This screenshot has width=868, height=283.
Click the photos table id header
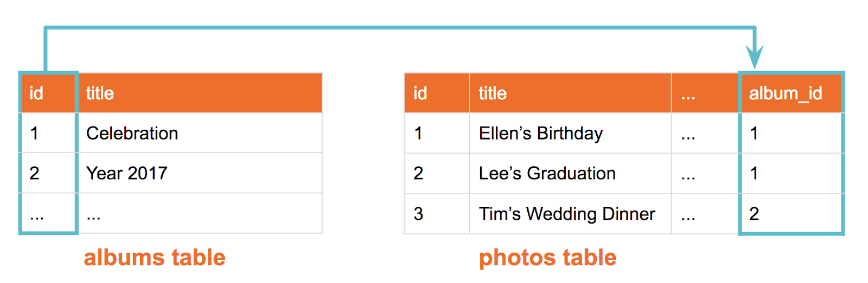tap(437, 93)
